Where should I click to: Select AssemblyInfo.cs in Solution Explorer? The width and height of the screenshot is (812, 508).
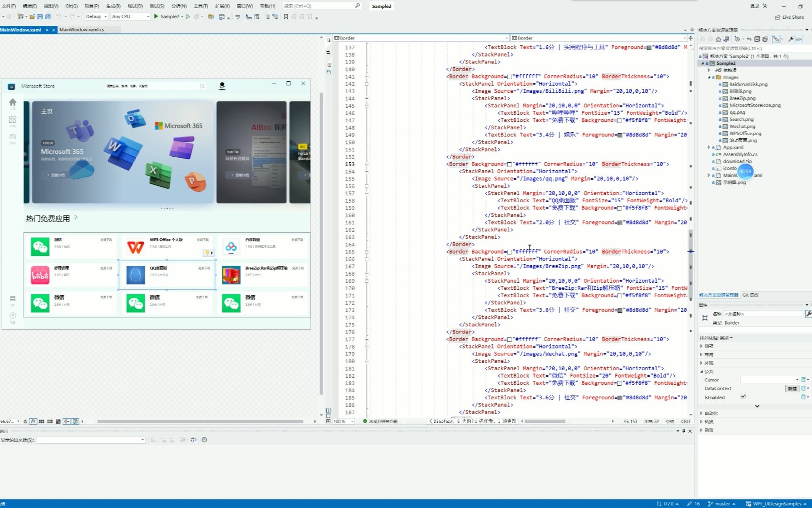tap(740, 154)
